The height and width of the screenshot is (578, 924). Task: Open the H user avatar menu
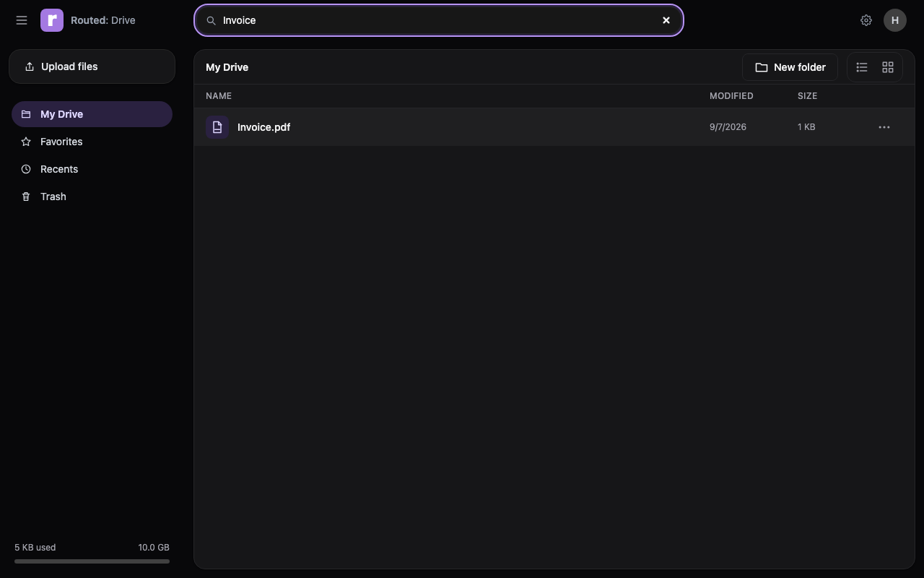pos(895,20)
